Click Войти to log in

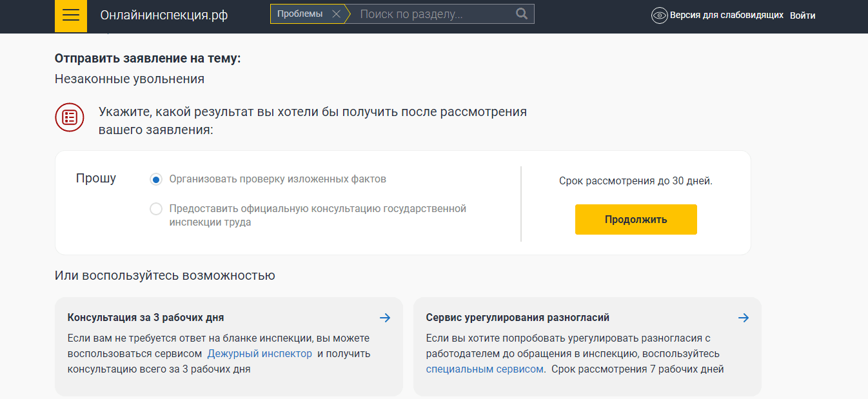[x=802, y=15]
